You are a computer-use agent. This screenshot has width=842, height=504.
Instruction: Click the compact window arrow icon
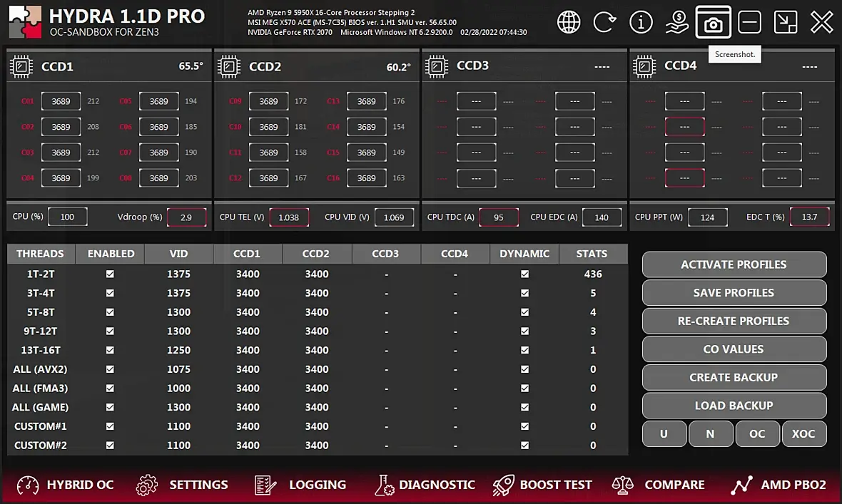pyautogui.click(x=785, y=23)
